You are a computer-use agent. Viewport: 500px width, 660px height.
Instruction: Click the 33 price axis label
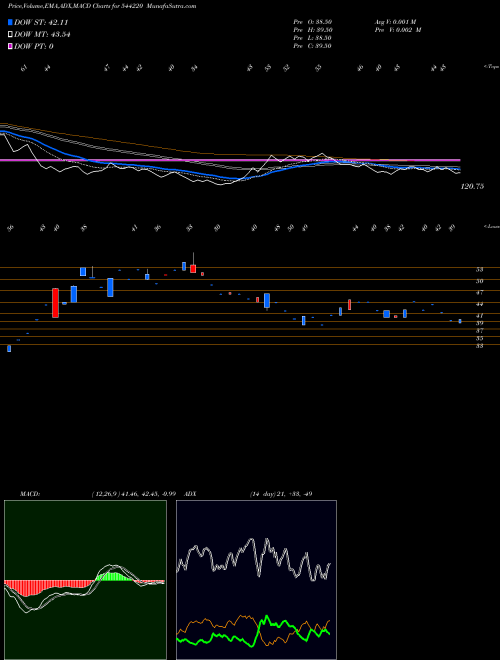pos(479,346)
